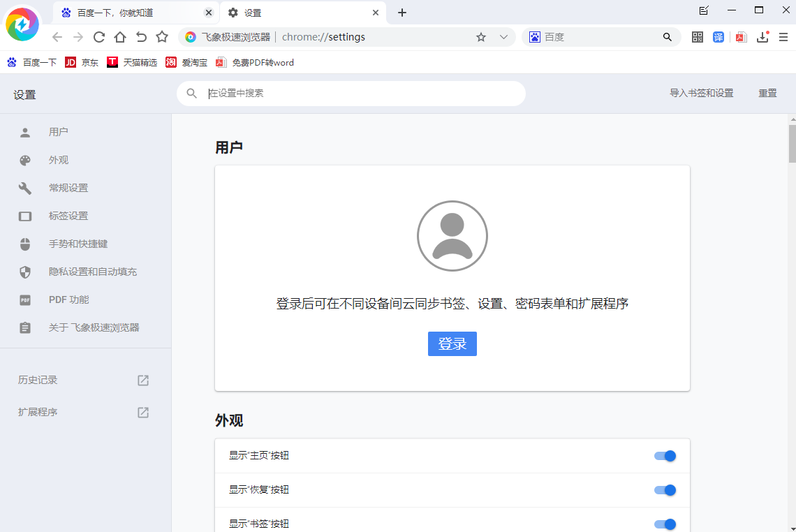Open 扩展程序 external link
The height and width of the screenshot is (532, 796).
(142, 413)
